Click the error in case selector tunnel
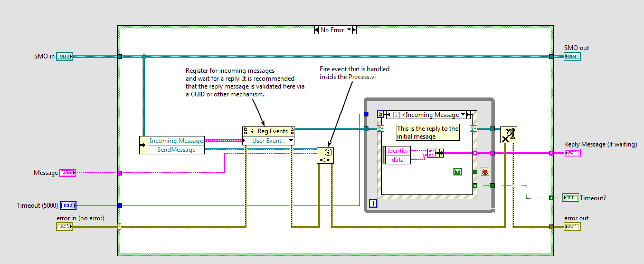The height and width of the screenshot is (264, 644). (x=119, y=227)
